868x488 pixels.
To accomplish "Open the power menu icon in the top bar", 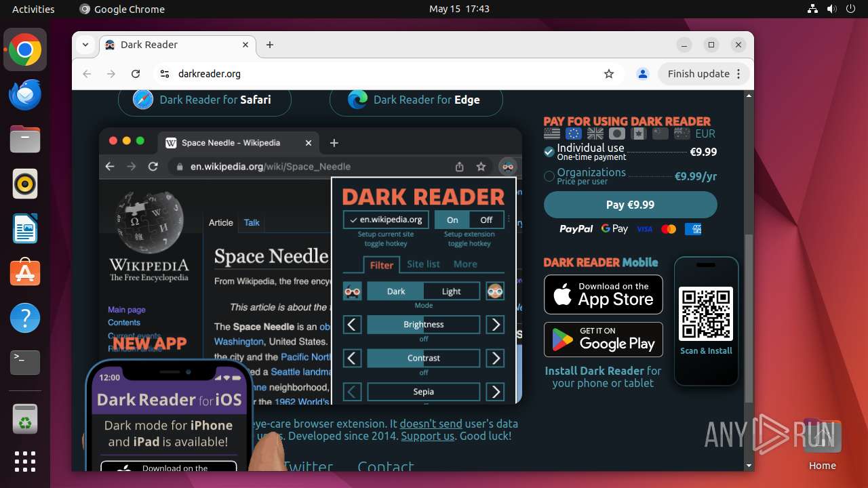I will [851, 9].
